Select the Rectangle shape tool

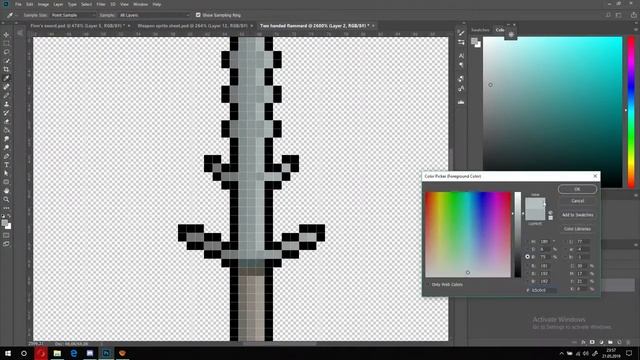pyautogui.click(x=6, y=182)
